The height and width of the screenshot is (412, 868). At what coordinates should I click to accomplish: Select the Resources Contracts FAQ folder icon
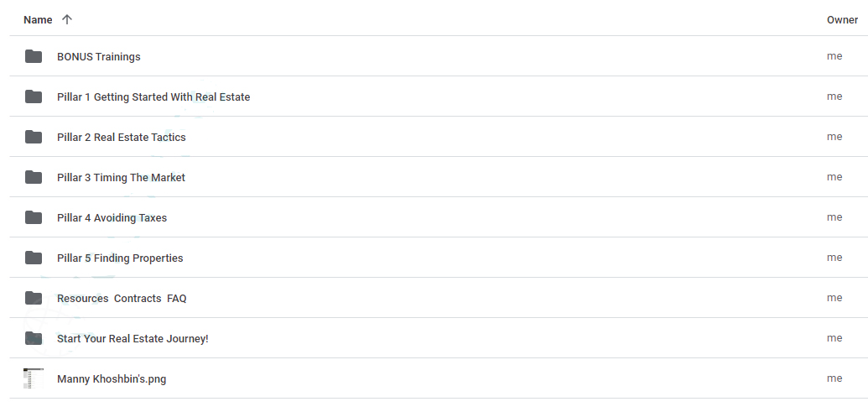coord(34,298)
